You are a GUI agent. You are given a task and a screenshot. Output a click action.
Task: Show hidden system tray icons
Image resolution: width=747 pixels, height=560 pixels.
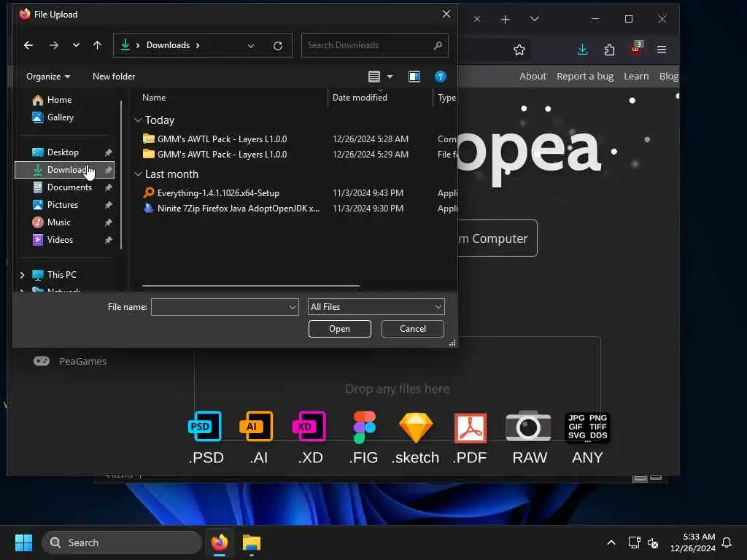pos(611,542)
